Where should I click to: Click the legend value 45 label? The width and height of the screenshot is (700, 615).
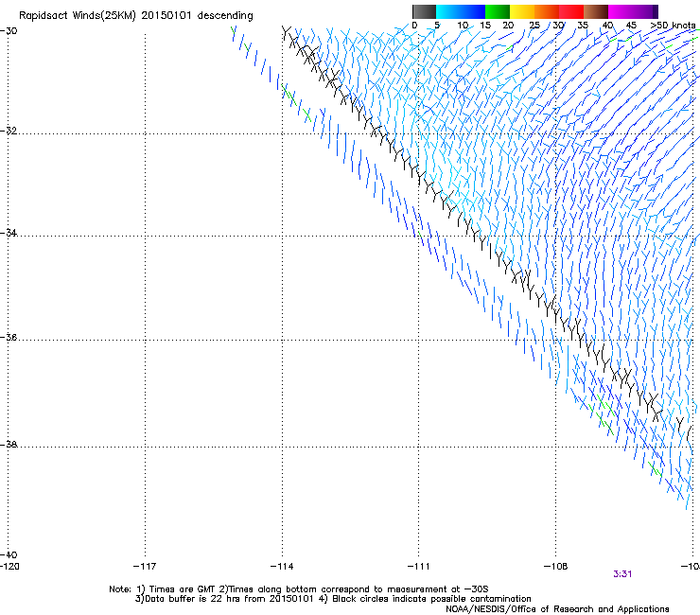coord(631,26)
